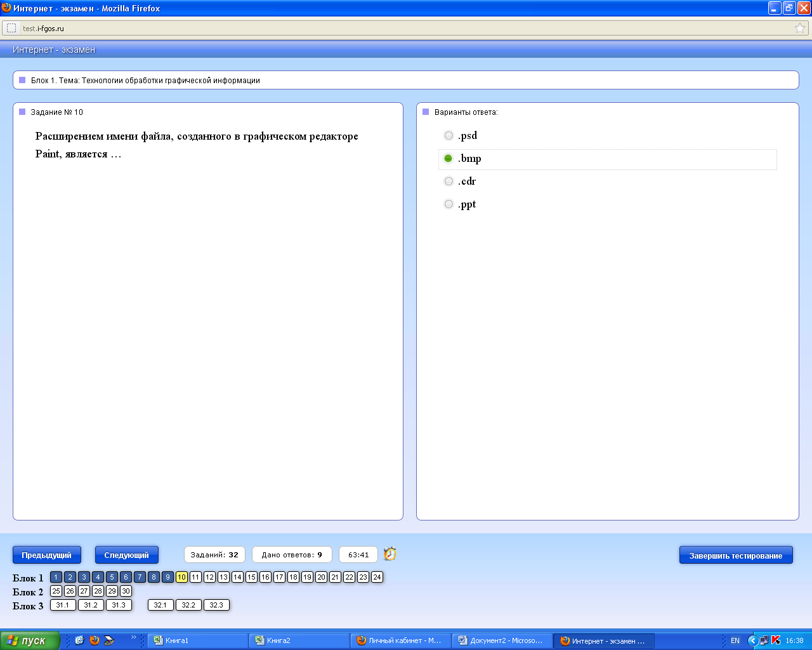
Task: Click the bookmark star in address bar
Action: (800, 28)
